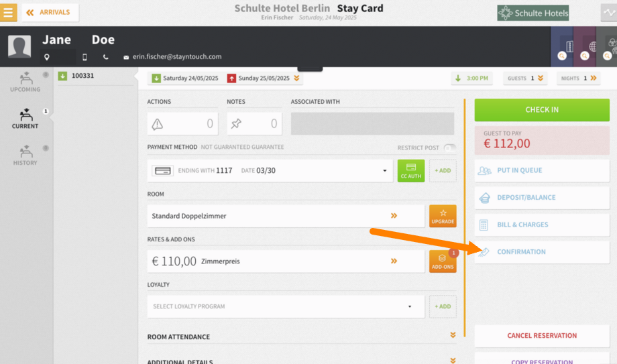Click the mobile phone icon
The height and width of the screenshot is (364, 617).
pyautogui.click(x=85, y=57)
